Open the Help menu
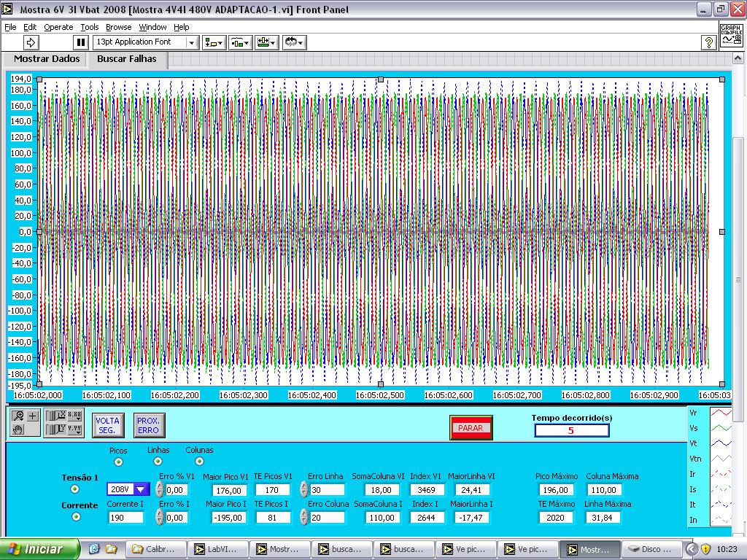The image size is (747, 560). [181, 27]
